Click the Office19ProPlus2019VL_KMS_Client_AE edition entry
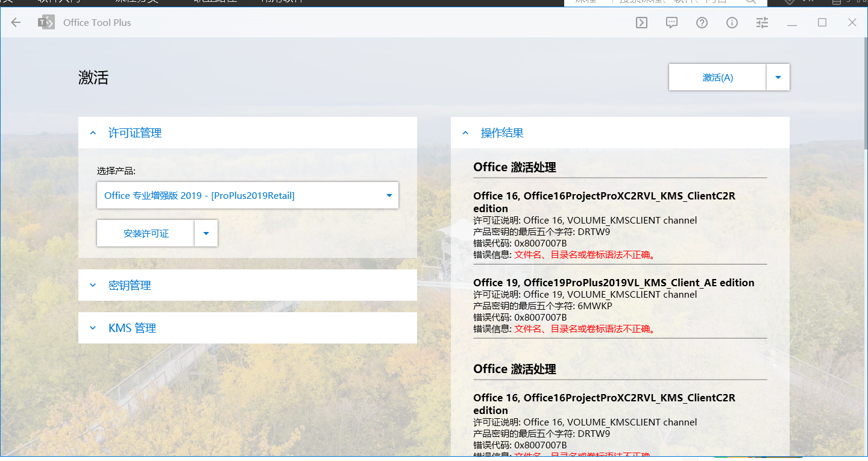The height and width of the screenshot is (461, 868). pos(614,283)
